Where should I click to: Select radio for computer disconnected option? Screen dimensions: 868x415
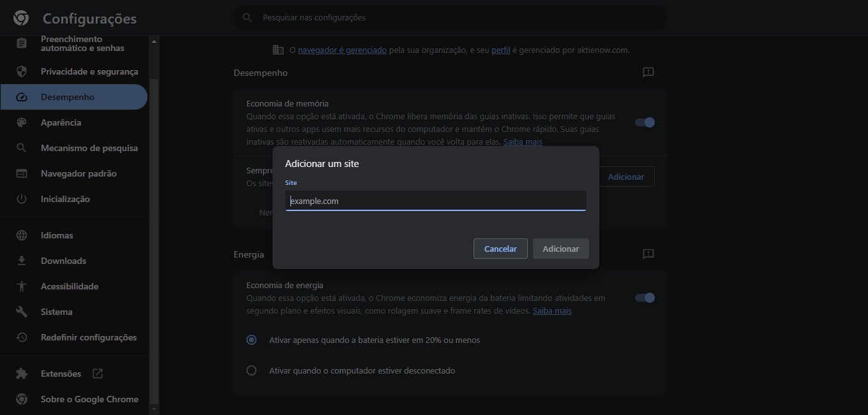[x=251, y=370]
